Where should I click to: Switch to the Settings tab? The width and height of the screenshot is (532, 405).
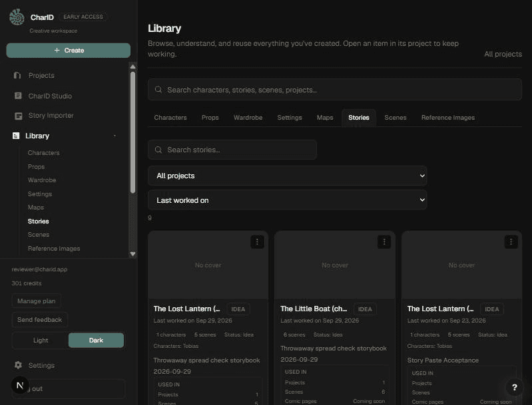[290, 118]
